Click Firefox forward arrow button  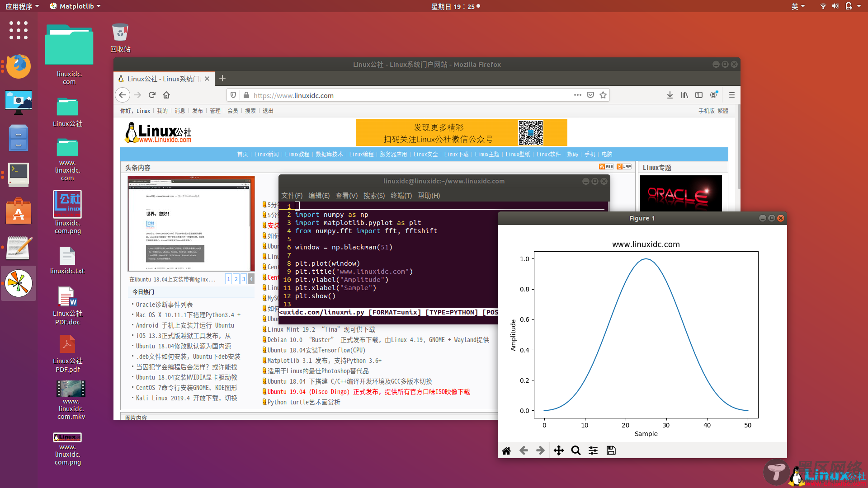(x=137, y=95)
